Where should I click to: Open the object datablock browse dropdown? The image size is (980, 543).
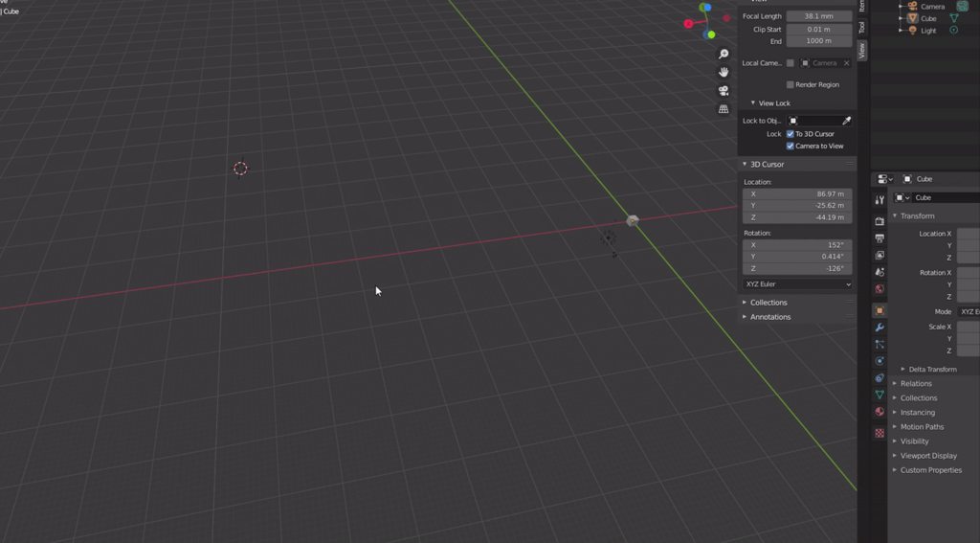[902, 197]
